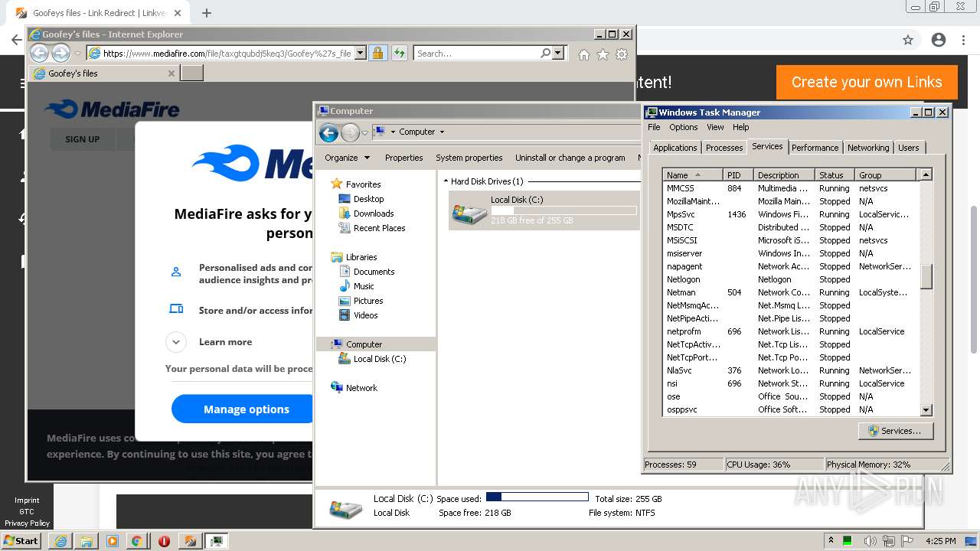Open Internet Explorer tools gear
The height and width of the screenshot is (551, 980).
pyautogui.click(x=622, y=54)
